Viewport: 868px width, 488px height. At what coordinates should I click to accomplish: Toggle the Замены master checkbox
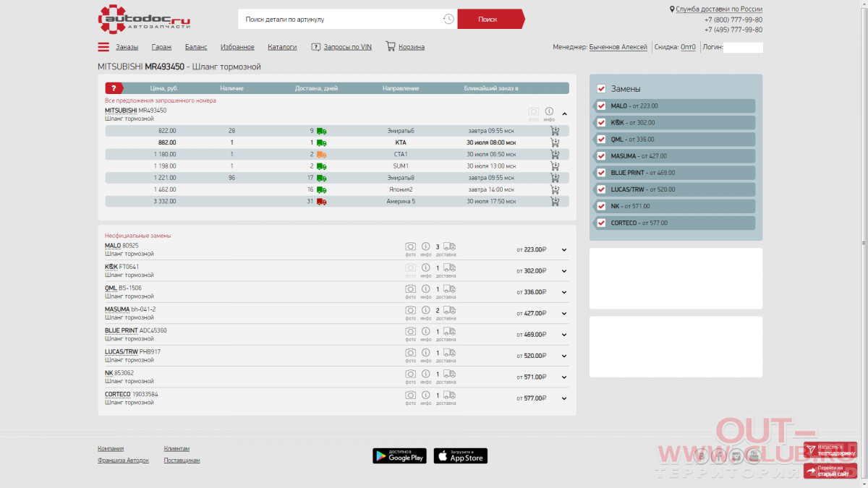[601, 88]
